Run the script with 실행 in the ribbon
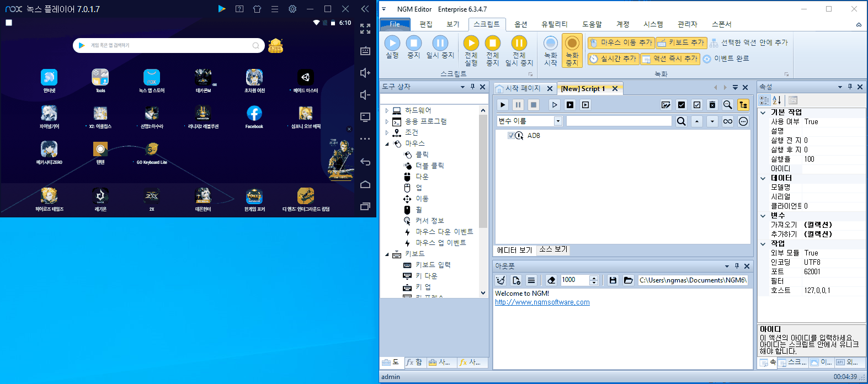This screenshot has height=384, width=868. [392, 47]
